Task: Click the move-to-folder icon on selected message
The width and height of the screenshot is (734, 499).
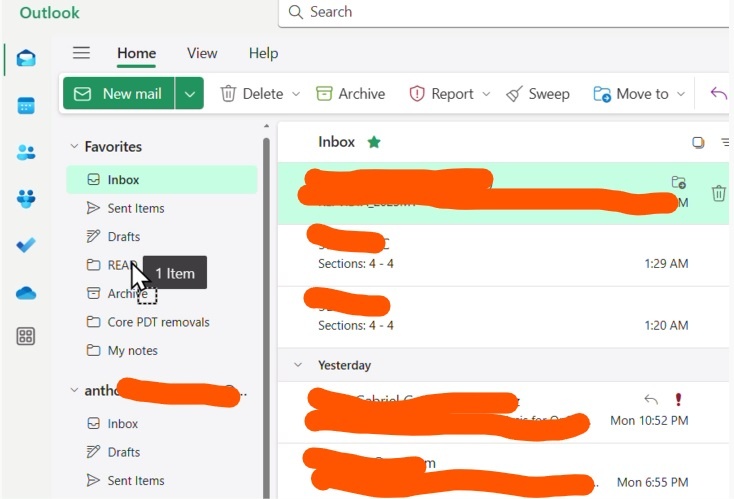Action: coord(679,182)
